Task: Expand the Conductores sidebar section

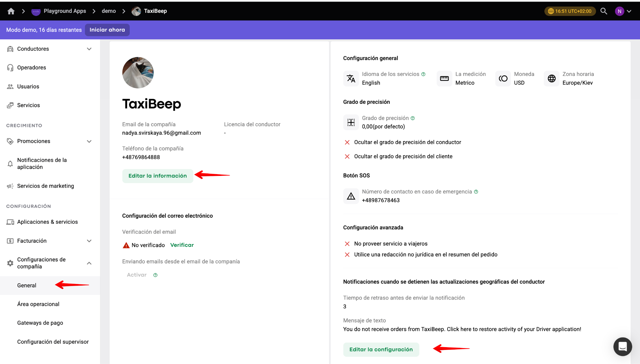Action: [89, 49]
